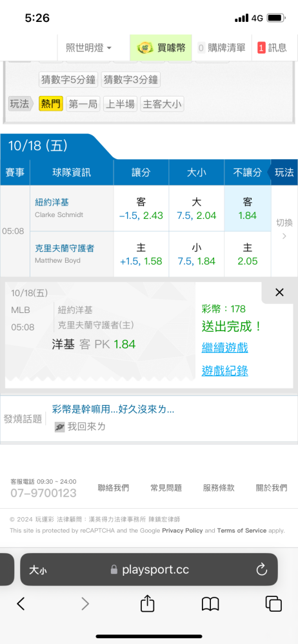Viewport: 298px width, 644px height.
Task: Switch to the 主客大小 tab
Action: [162, 104]
